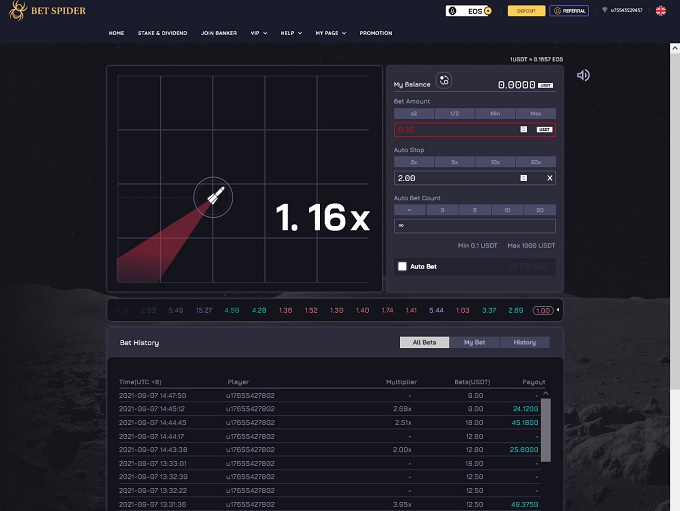Open the Stake & Dividend menu item
This screenshot has width=680, height=511.
click(x=162, y=33)
